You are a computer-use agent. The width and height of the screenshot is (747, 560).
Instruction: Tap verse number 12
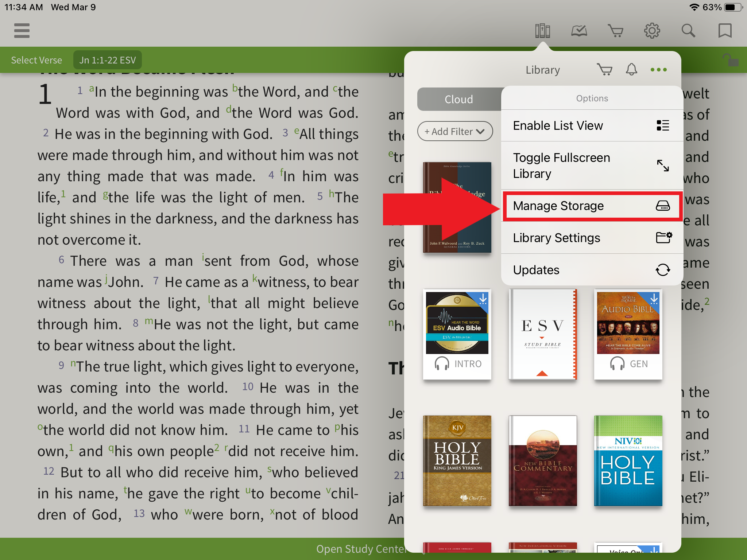click(x=49, y=471)
